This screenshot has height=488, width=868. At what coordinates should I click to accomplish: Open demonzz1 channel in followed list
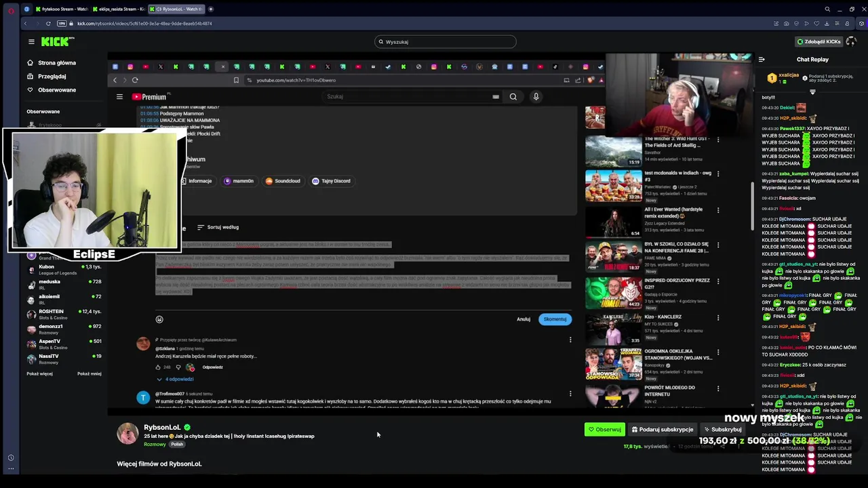(x=64, y=329)
